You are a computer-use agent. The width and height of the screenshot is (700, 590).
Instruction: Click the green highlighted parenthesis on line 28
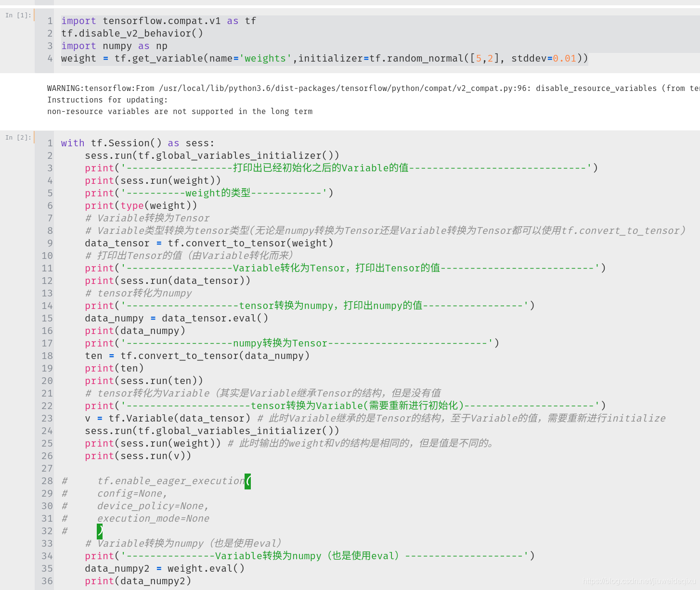(x=247, y=481)
